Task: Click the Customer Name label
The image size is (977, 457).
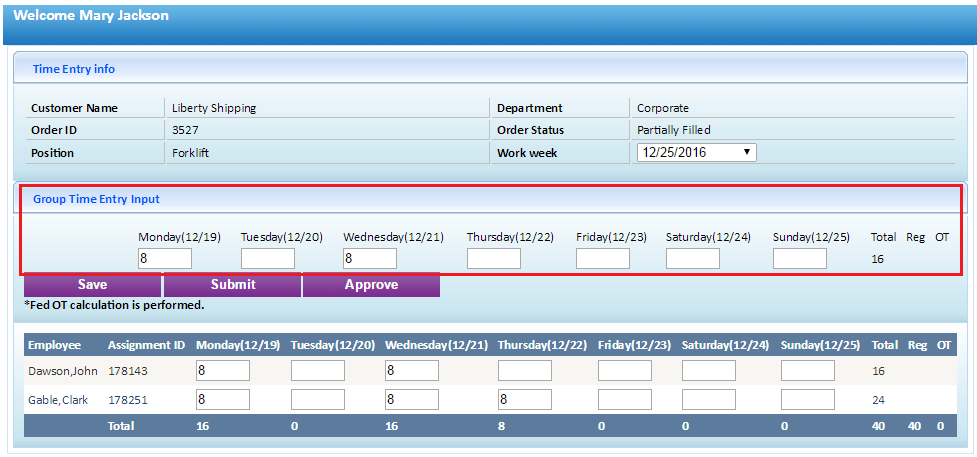Action: click(x=74, y=108)
